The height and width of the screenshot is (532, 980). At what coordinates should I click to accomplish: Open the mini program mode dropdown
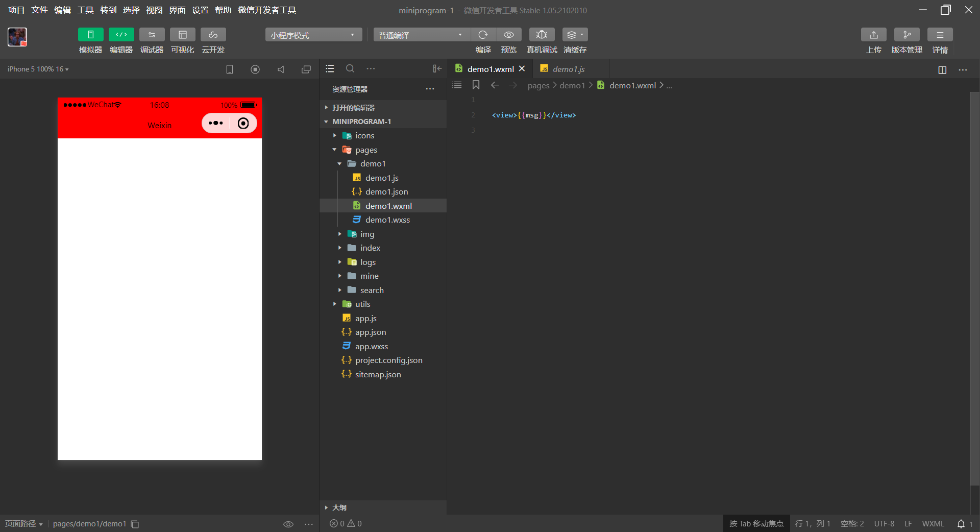point(313,35)
